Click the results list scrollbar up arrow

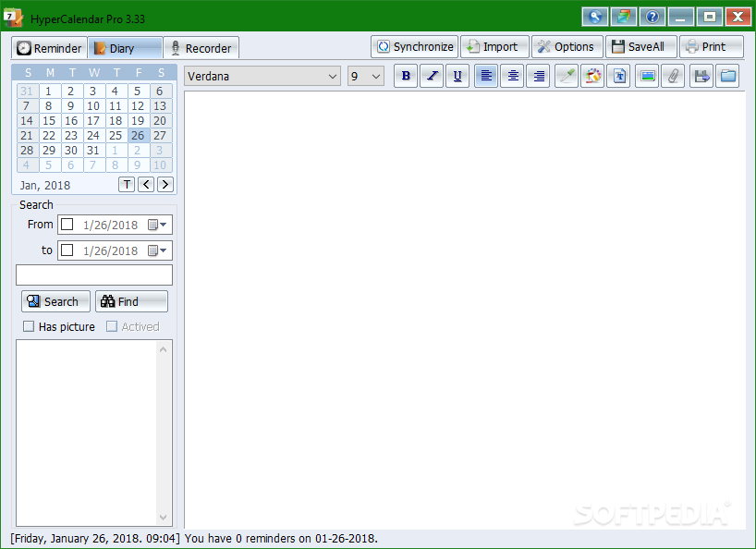(x=163, y=349)
